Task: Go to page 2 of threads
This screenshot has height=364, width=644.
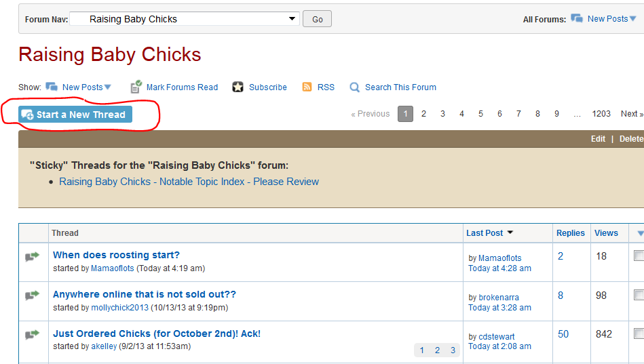Action: coord(423,114)
